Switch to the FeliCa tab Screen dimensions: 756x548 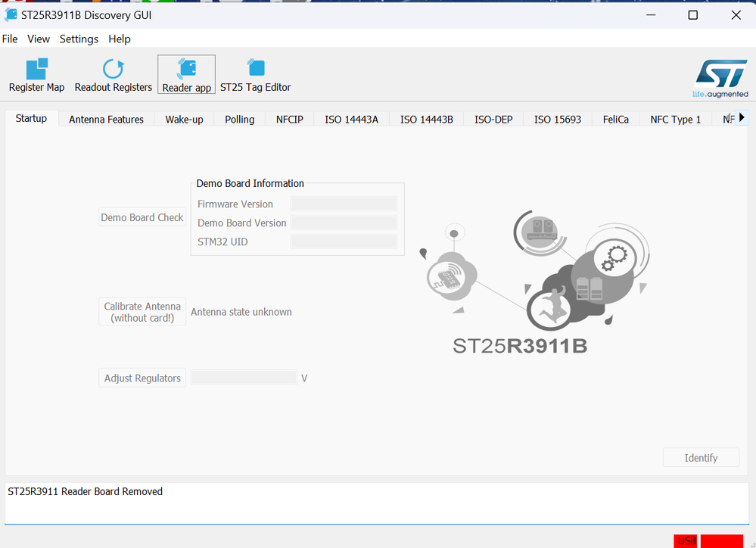pyautogui.click(x=616, y=120)
